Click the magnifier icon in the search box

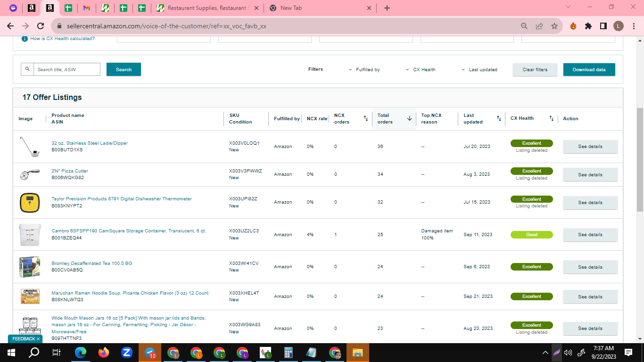point(27,69)
